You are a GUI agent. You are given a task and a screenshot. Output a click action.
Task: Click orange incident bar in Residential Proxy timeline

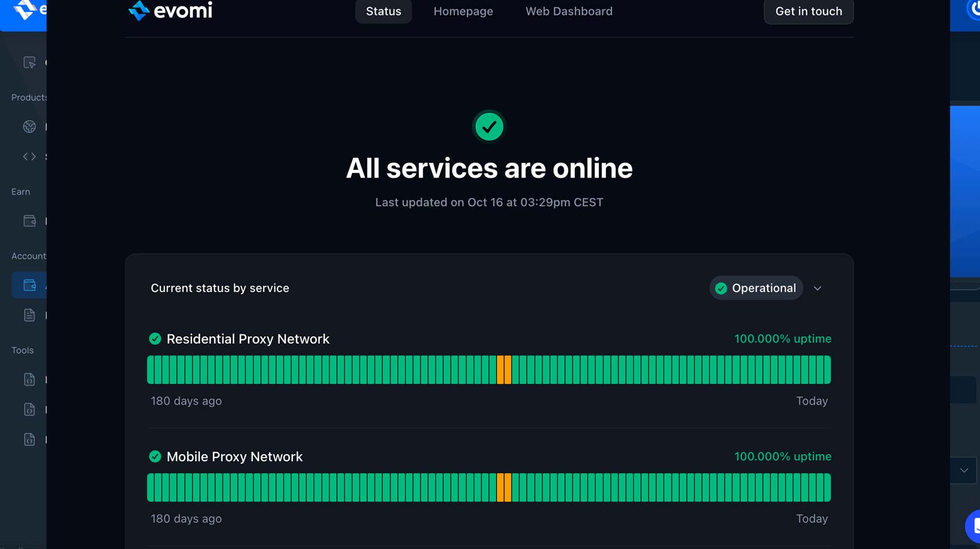tap(504, 370)
